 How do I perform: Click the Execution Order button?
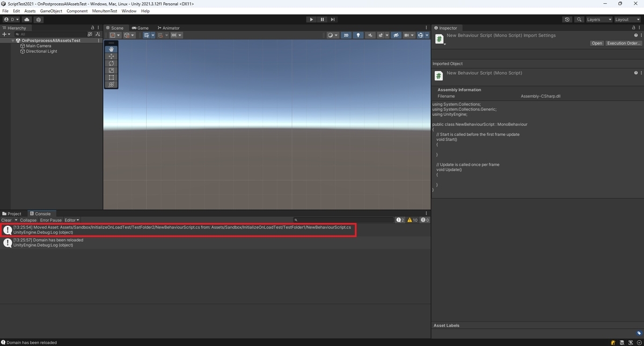[624, 43]
